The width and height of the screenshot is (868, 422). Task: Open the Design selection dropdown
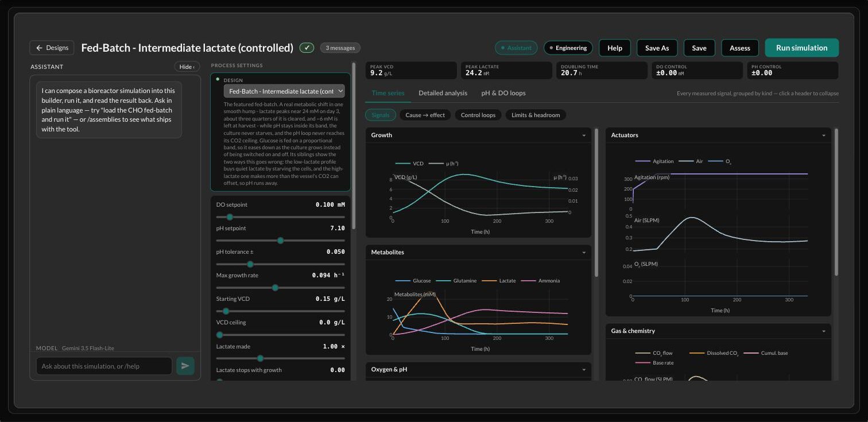pos(284,91)
